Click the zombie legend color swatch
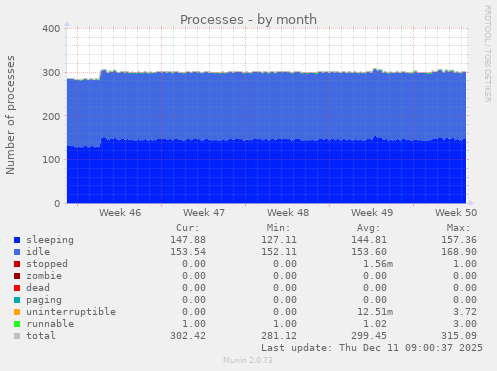The height and width of the screenshot is (371, 497). coord(17,276)
